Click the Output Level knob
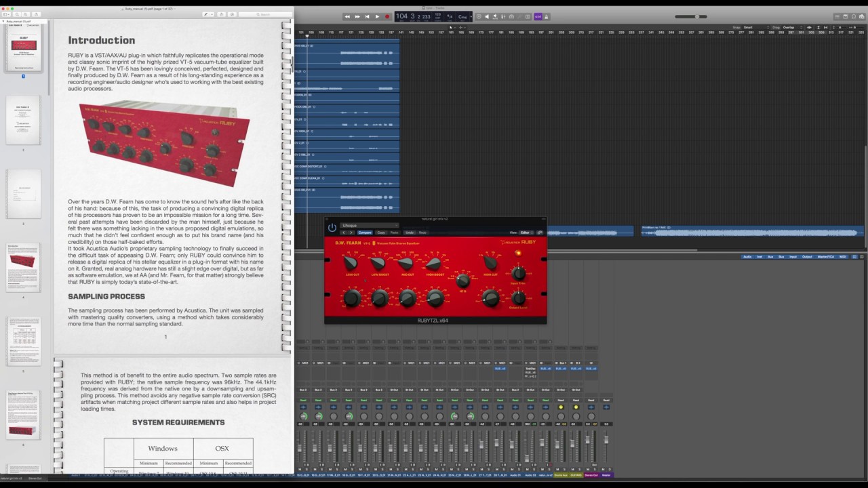The image size is (868, 488). 518,298
